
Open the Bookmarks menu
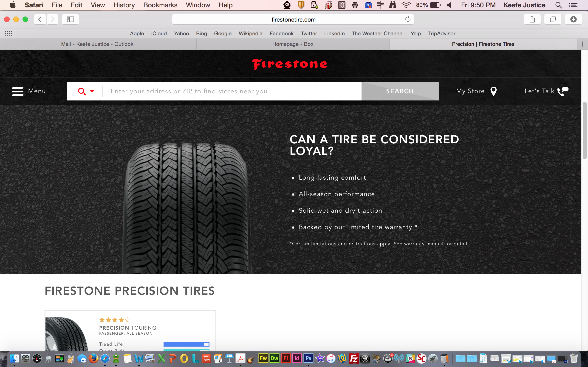pos(160,5)
